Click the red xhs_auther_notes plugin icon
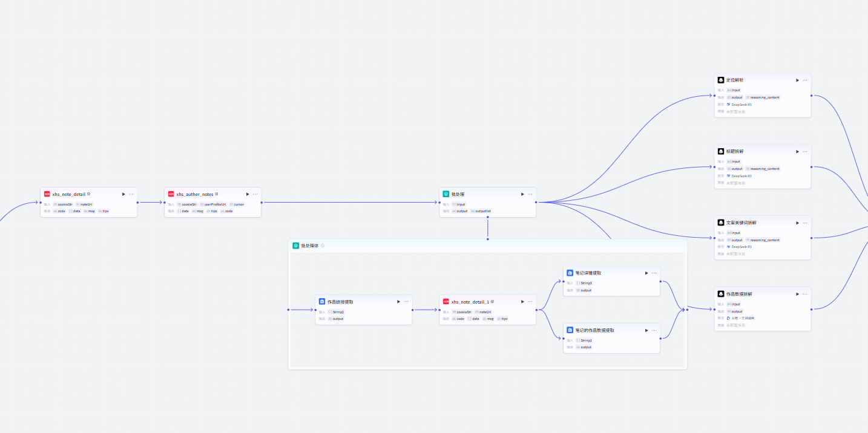This screenshot has width=868, height=433. (171, 194)
